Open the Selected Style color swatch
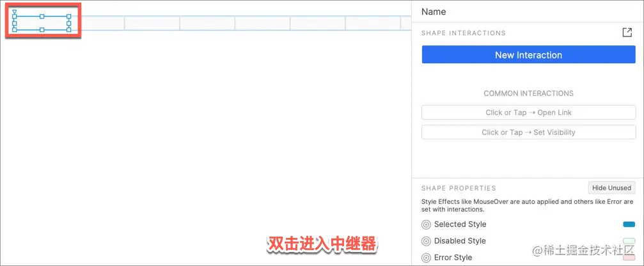The height and width of the screenshot is (266, 644). (x=629, y=224)
